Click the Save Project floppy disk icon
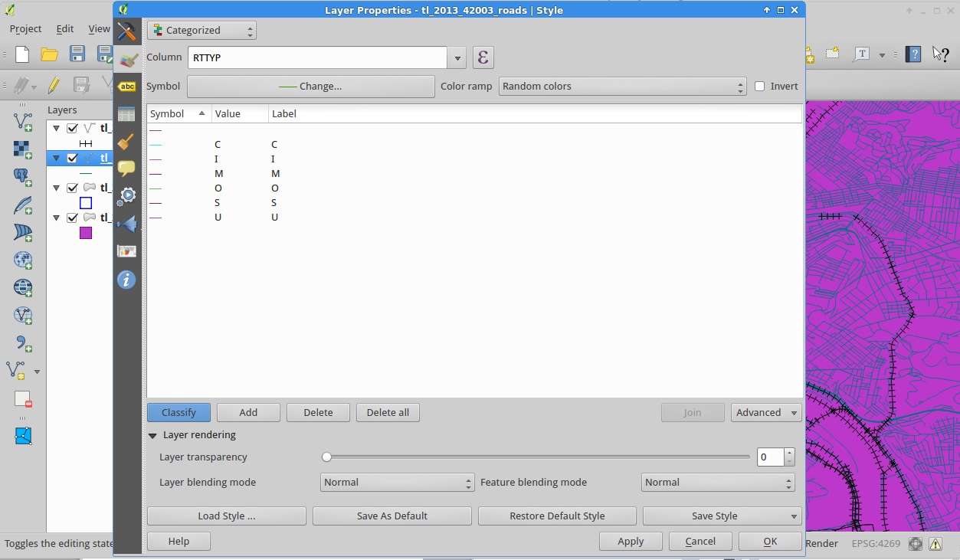The width and height of the screenshot is (960, 560). point(77,54)
